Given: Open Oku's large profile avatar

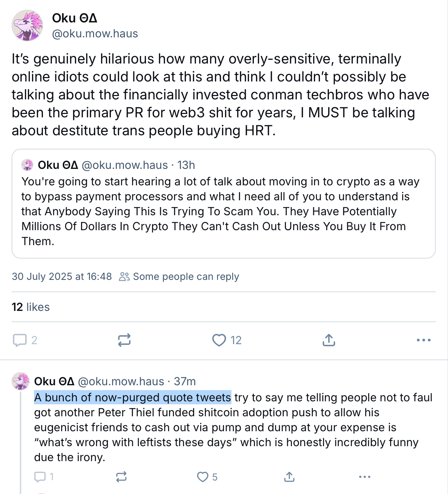Looking at the screenshot, I should click(27, 25).
